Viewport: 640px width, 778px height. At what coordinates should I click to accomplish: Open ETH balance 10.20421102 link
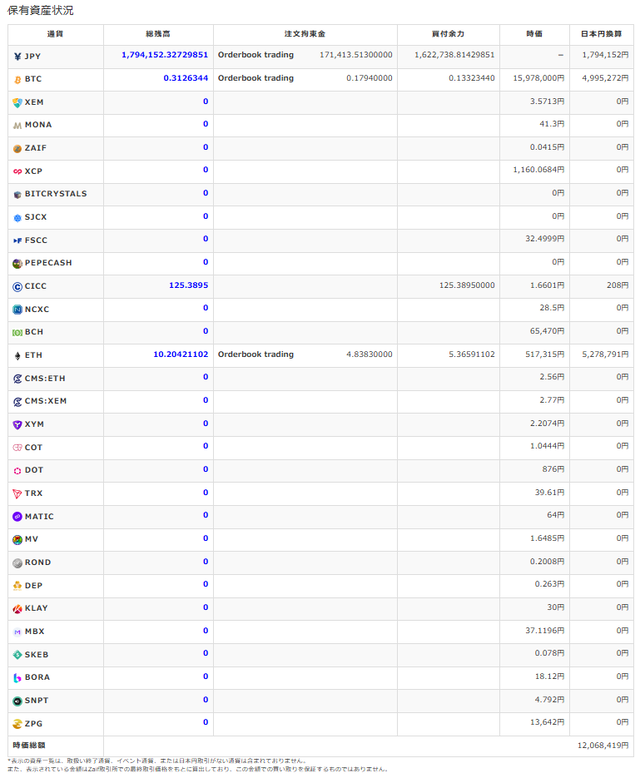click(181, 354)
